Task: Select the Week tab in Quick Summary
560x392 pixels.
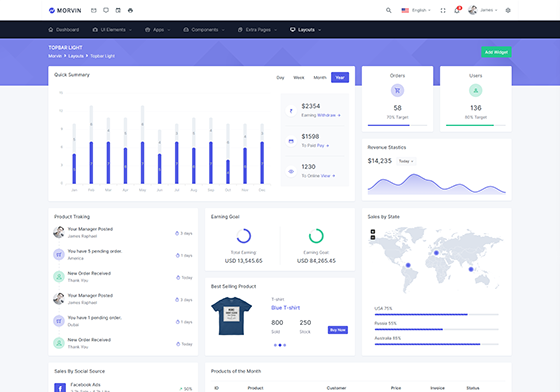Action: pos(299,77)
